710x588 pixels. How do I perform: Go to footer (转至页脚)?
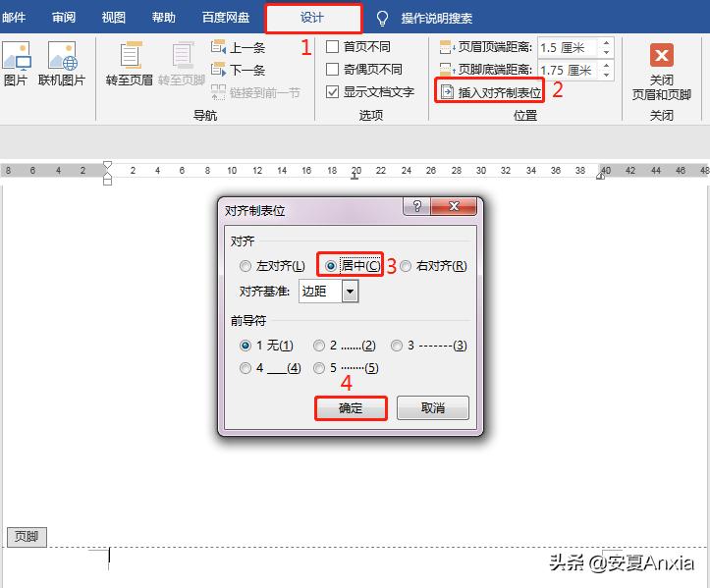point(182,64)
